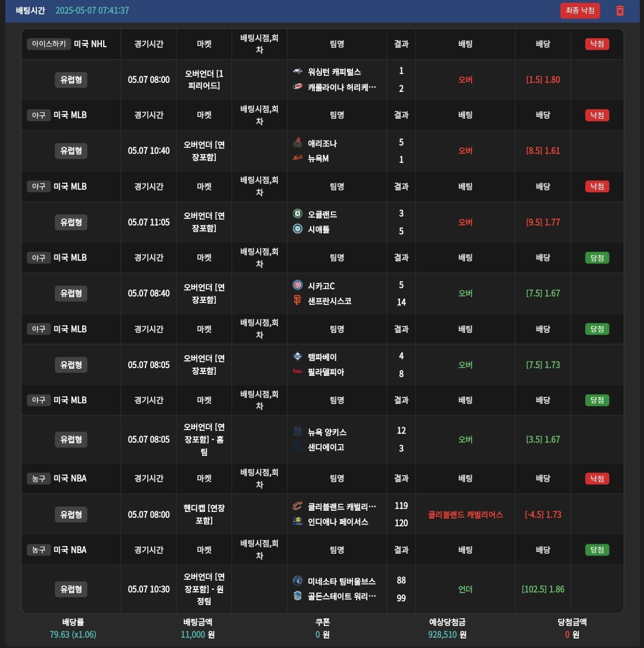This screenshot has height=648, width=644.
Task: Click 당첨 badge for the Chicago game
Action: click(x=597, y=258)
